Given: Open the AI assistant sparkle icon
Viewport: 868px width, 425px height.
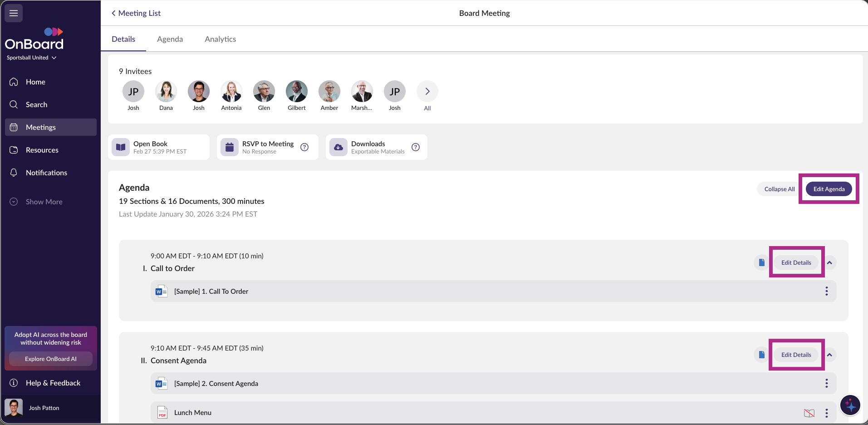Looking at the screenshot, I should coord(850,405).
